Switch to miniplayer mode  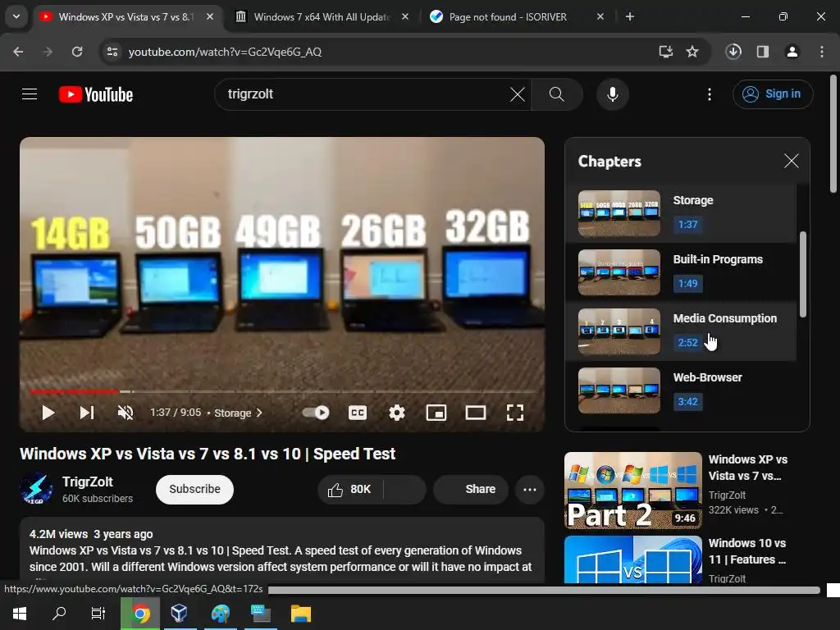(x=436, y=413)
